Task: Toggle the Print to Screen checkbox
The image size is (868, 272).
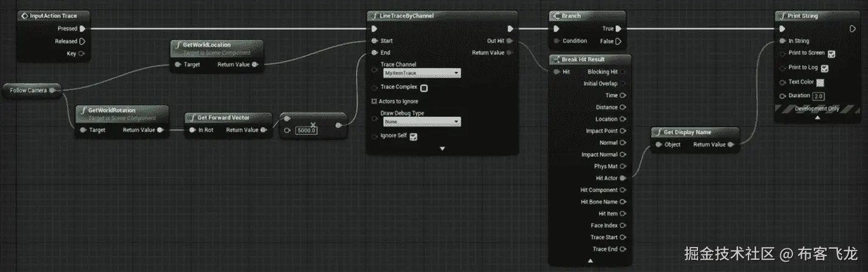Action: point(831,54)
